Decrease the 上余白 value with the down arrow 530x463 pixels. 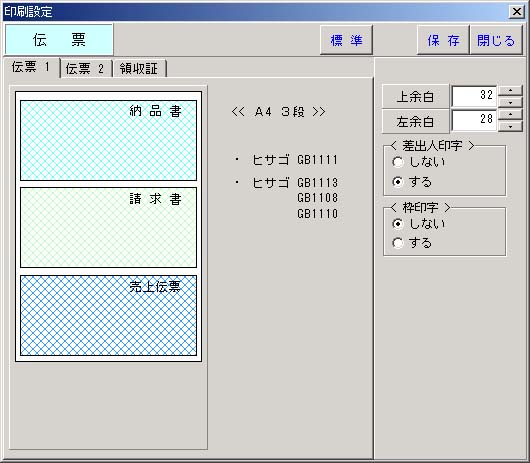tap(510, 102)
